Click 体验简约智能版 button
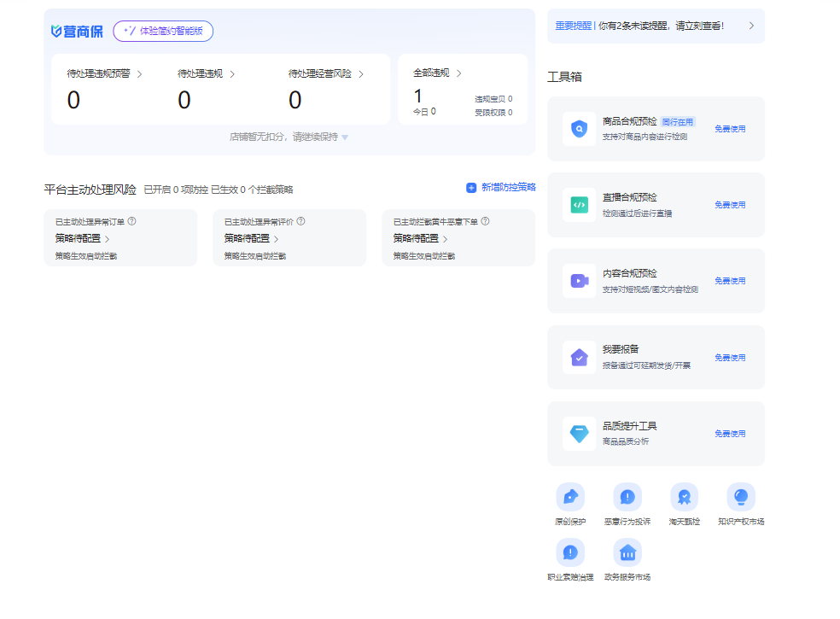Image resolution: width=840 pixels, height=619 pixels. 163,32
